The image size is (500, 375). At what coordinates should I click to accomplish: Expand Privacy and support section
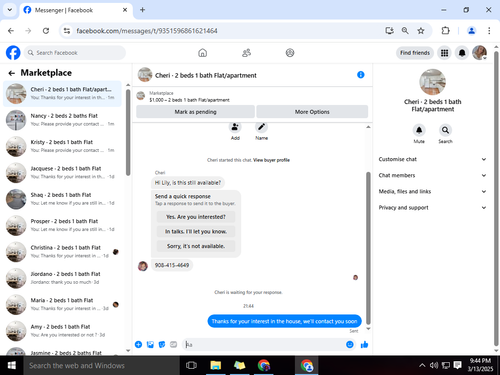[x=432, y=207]
